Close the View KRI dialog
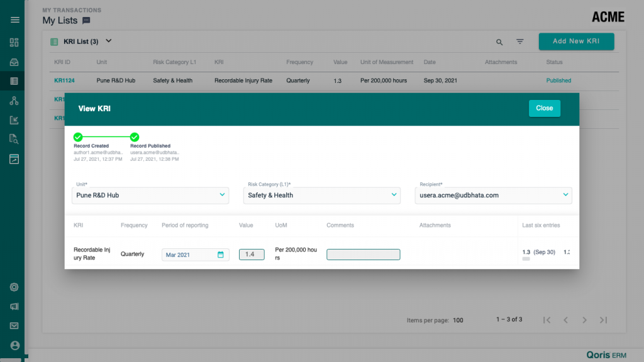This screenshot has height=362, width=644. pyautogui.click(x=544, y=108)
